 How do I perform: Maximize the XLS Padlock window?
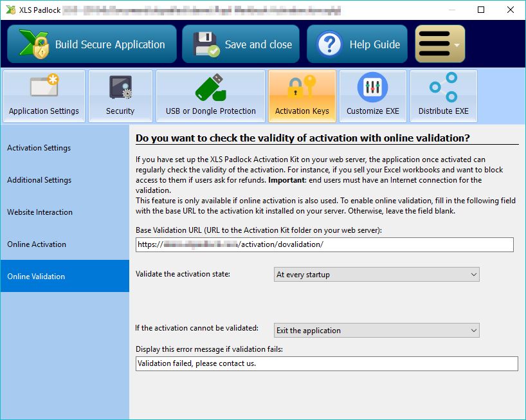481,10
